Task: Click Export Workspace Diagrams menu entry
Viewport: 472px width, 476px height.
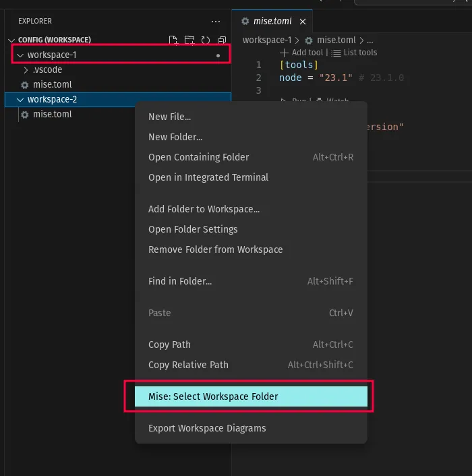Action: point(207,428)
